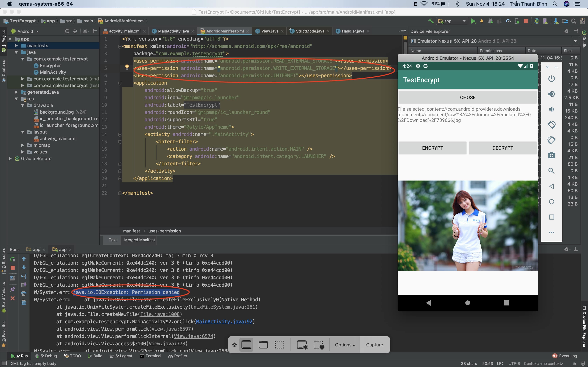The width and height of the screenshot is (588, 367).
Task: Clear run console with trash icon
Action: pyautogui.click(x=24, y=303)
